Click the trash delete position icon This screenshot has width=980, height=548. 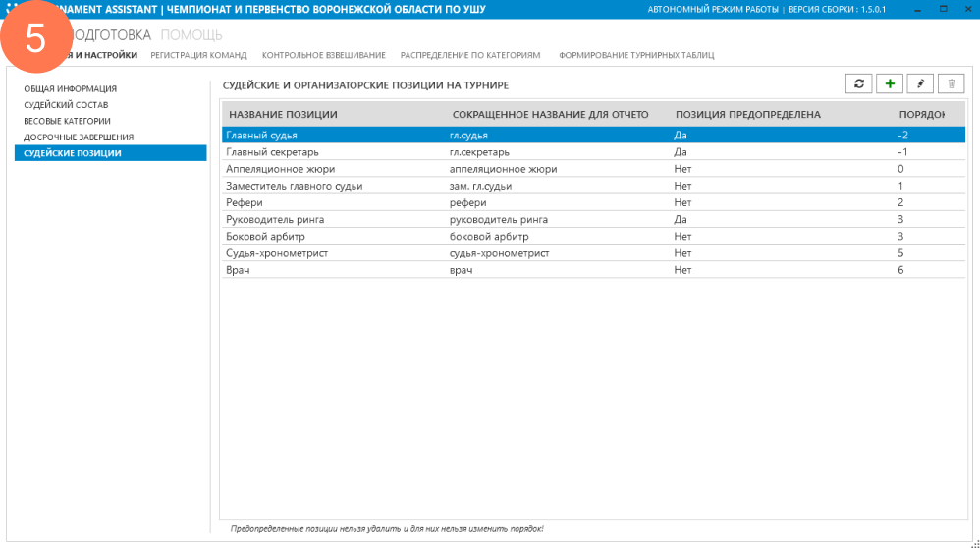[x=951, y=84]
